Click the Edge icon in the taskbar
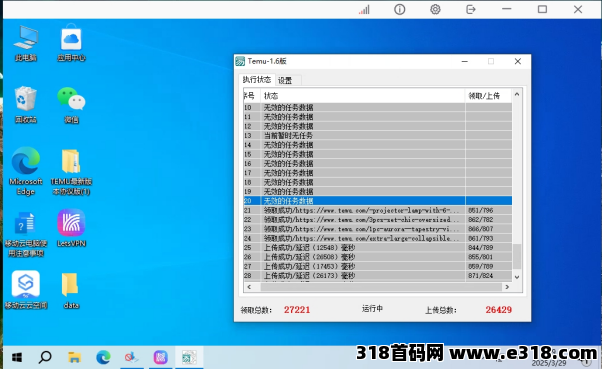 [103, 357]
